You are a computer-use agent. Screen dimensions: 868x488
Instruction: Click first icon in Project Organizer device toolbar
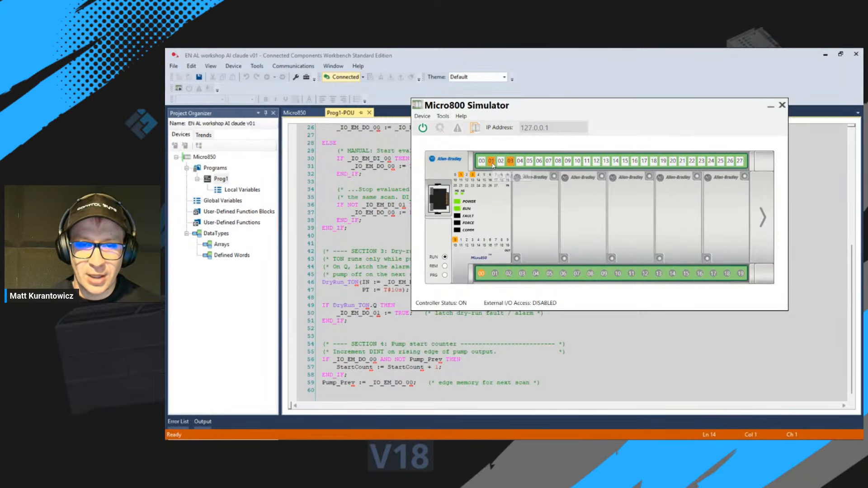[x=175, y=145]
